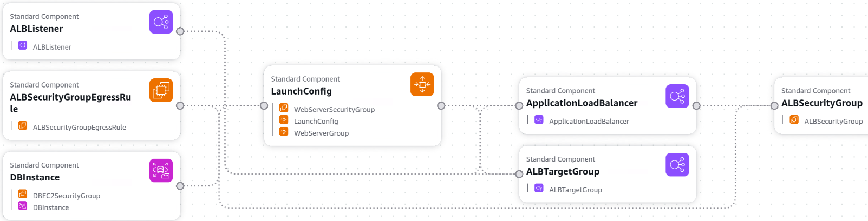
Task: Click the ALBSecurityGroupEgressRule card's right connector port
Action: [180, 106]
